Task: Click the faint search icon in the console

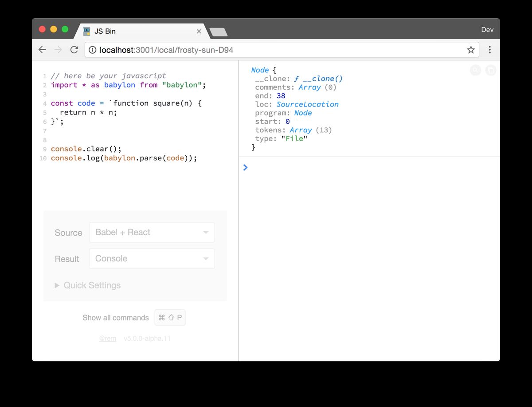Action: click(475, 70)
